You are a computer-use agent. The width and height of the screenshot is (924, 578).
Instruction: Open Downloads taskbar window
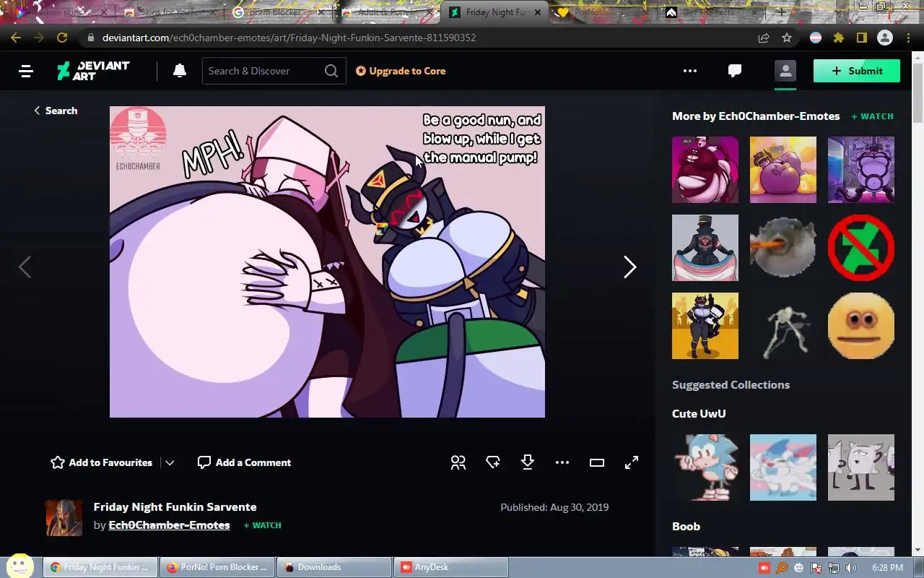(x=334, y=567)
